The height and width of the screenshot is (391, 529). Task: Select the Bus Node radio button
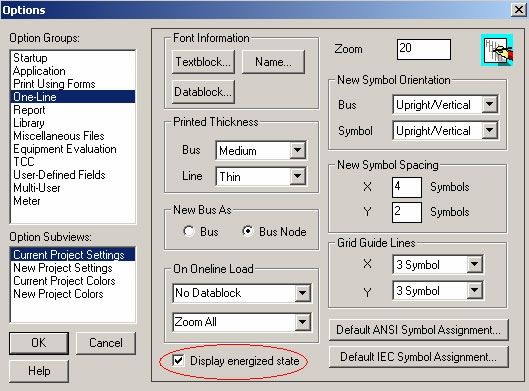[x=248, y=231]
